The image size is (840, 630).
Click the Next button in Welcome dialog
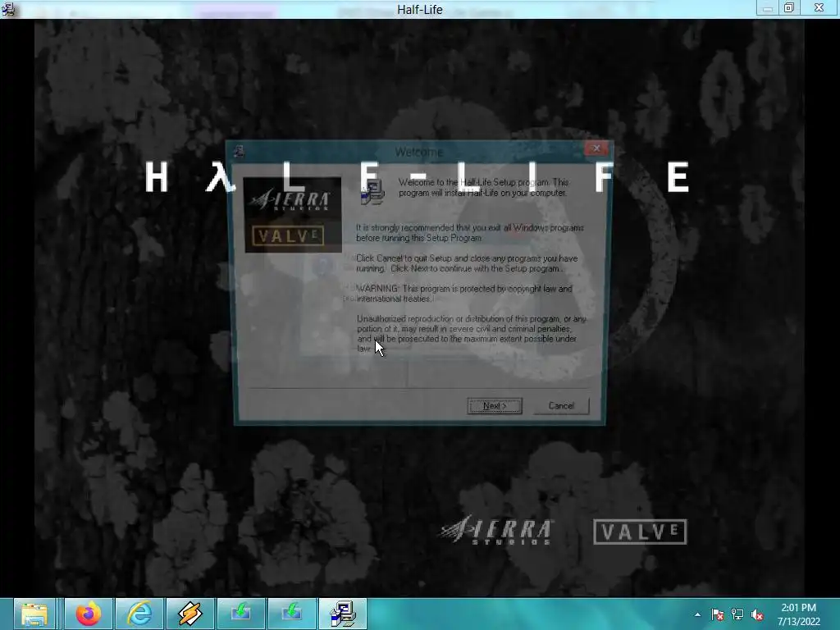coord(495,405)
